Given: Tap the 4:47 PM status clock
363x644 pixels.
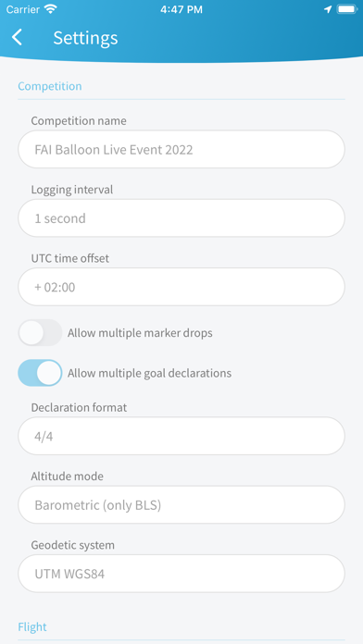Looking at the screenshot, I should [x=181, y=9].
